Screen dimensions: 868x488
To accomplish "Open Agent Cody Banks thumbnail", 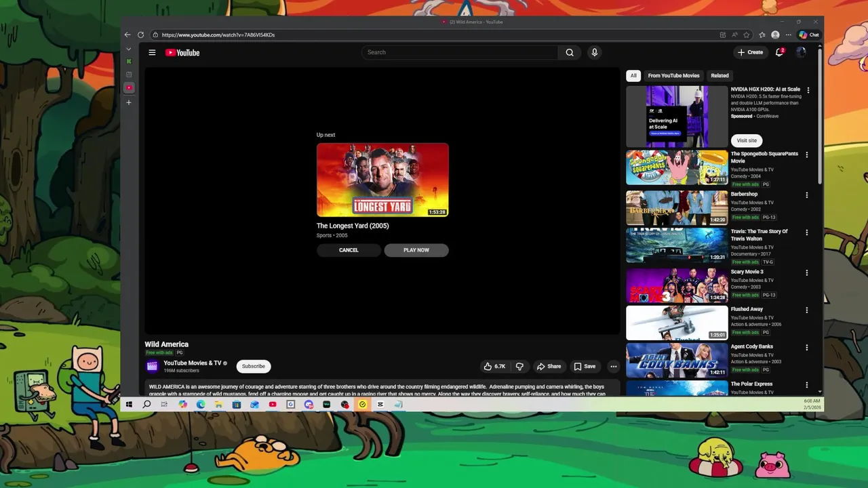I will (x=677, y=360).
